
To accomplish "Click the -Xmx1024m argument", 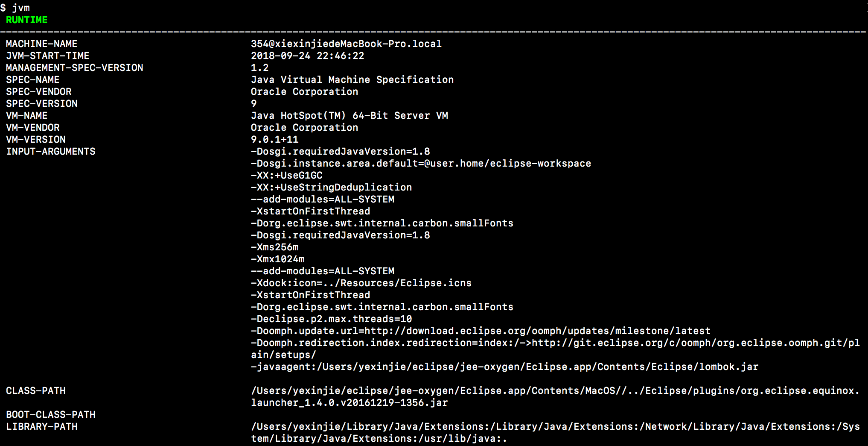I will [277, 259].
